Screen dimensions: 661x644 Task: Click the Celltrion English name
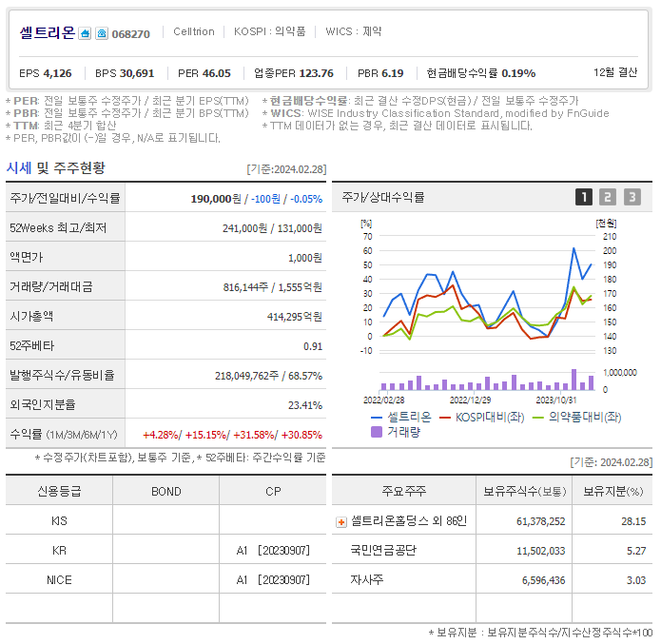click(194, 31)
